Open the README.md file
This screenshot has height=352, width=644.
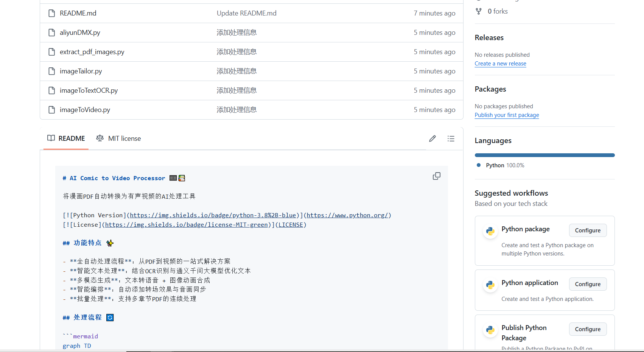pyautogui.click(x=78, y=13)
